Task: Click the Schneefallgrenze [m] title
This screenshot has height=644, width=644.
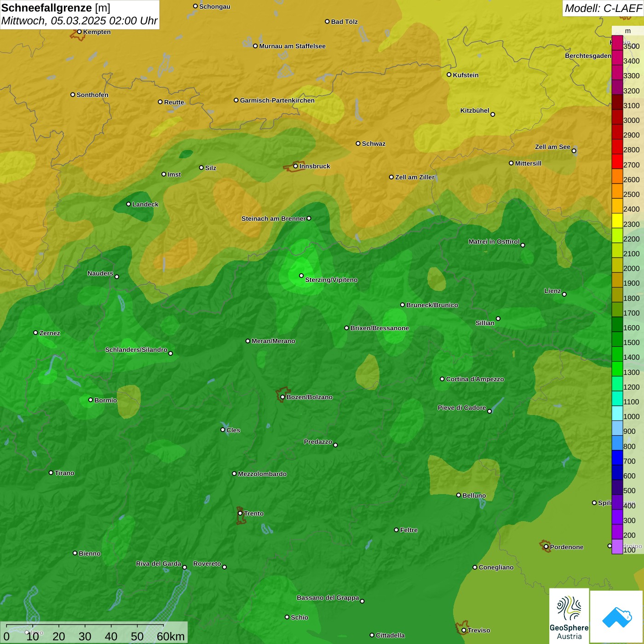Action: tap(56, 8)
